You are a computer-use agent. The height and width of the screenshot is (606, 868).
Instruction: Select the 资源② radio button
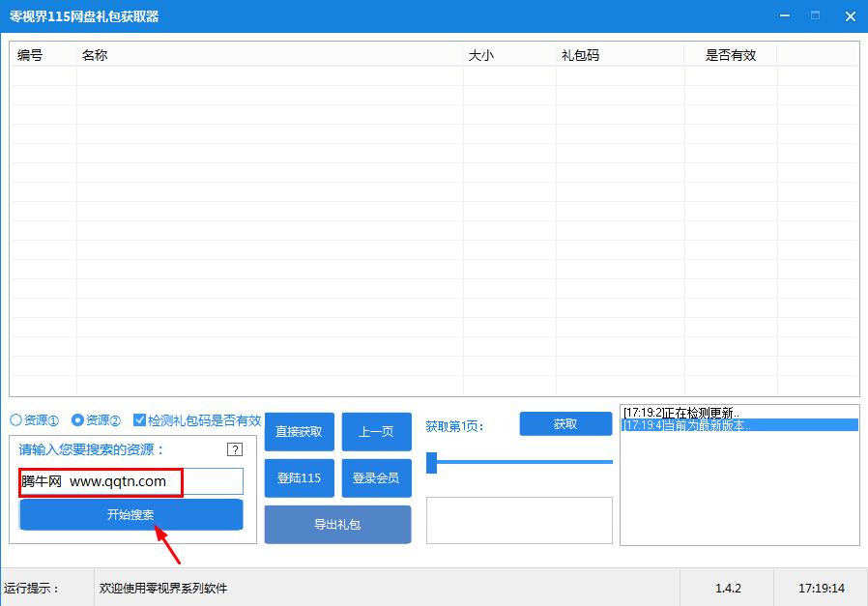pyautogui.click(x=77, y=420)
